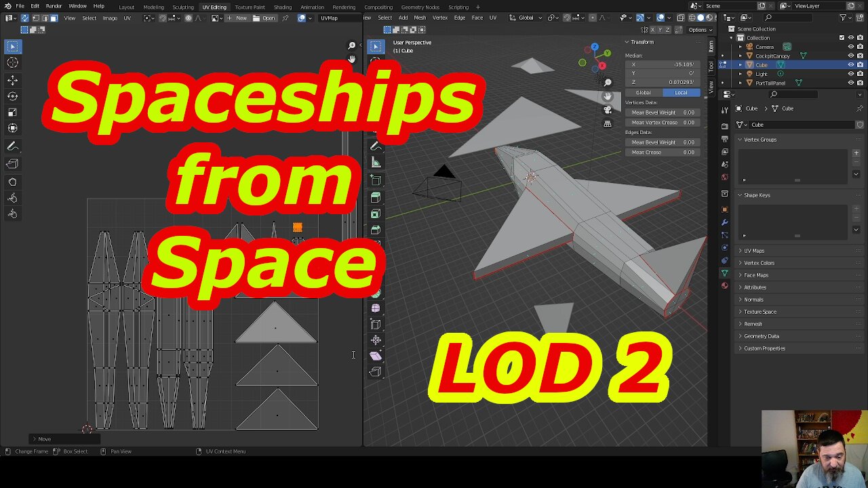Select the UV editor Cursor tool
This screenshot has height=488, width=868.
click(x=12, y=62)
